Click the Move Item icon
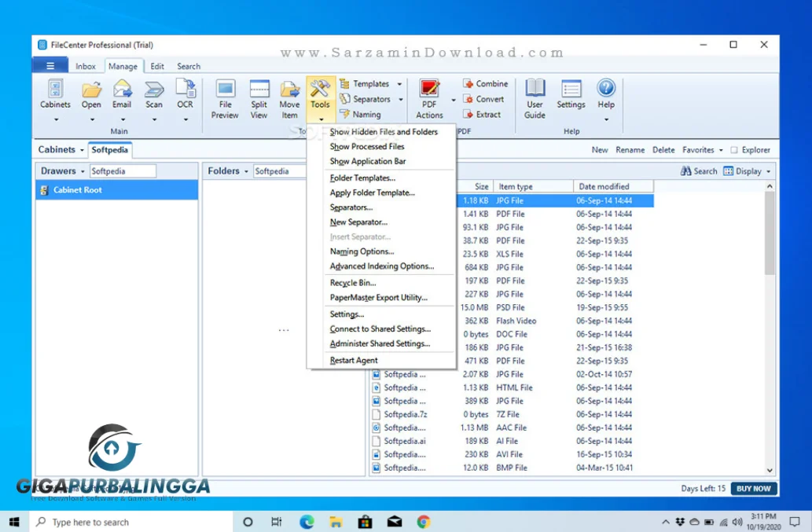The height and width of the screenshot is (532, 812). coord(289,89)
